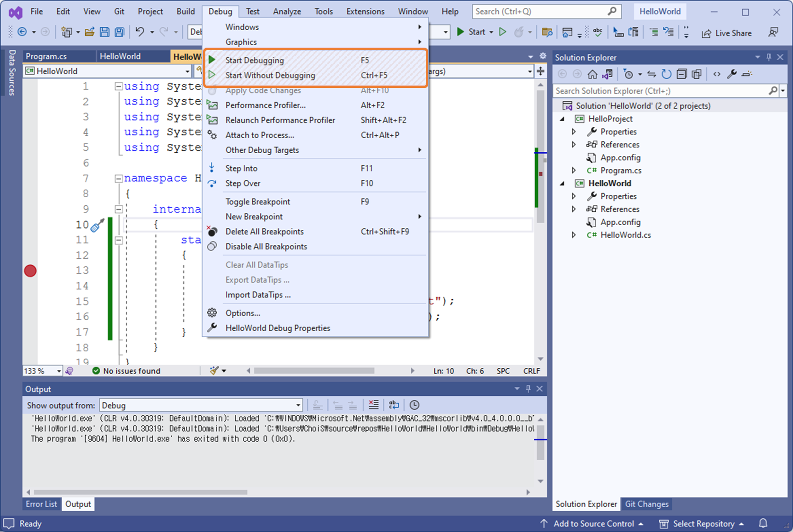This screenshot has width=793, height=532.
Task: Click the Home icon in Solution Explorer
Action: [x=592, y=74]
